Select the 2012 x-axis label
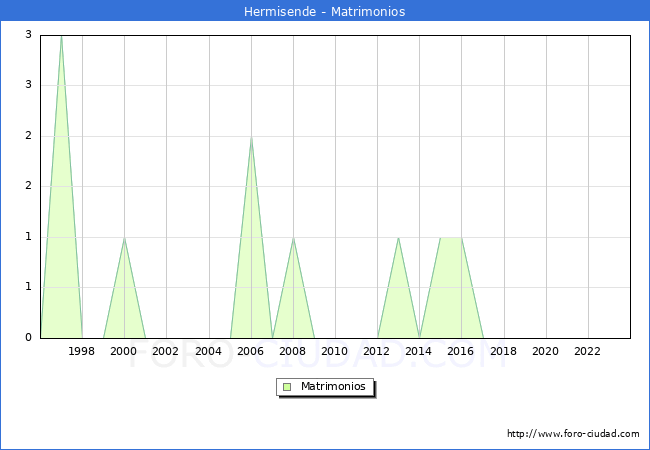Screen dimensions: 650x450 coord(377,351)
